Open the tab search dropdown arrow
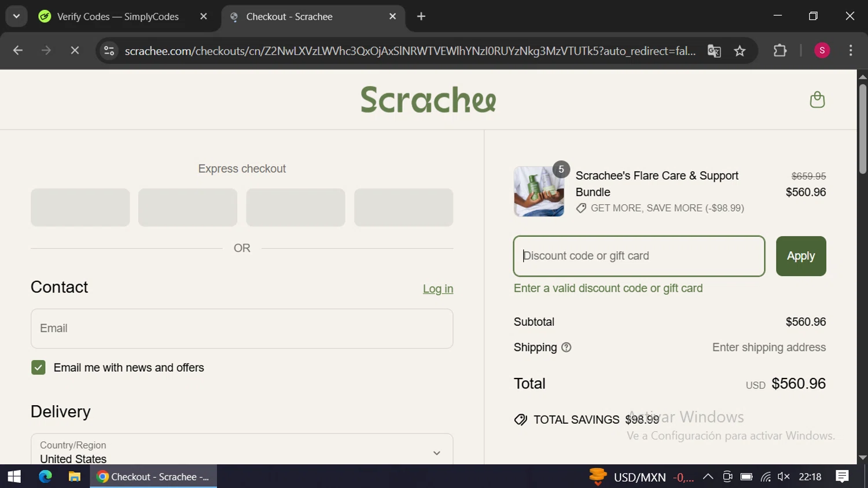868x488 pixels. tap(16, 16)
